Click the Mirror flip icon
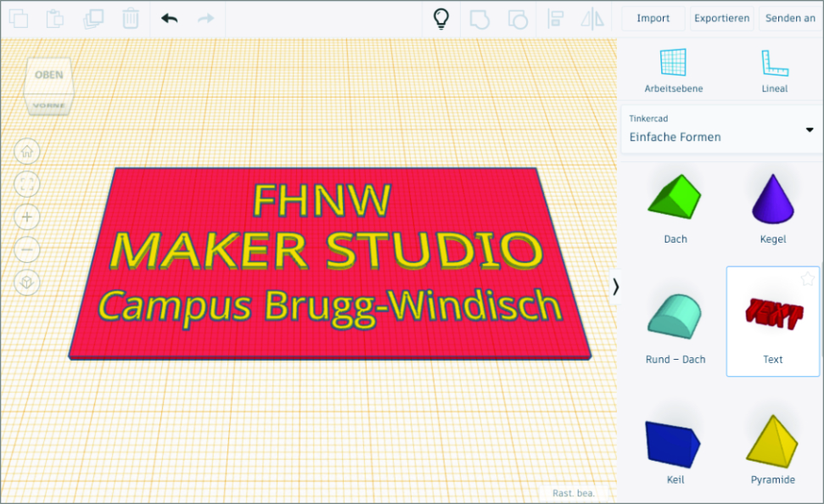This screenshot has width=824, height=504. click(592, 19)
